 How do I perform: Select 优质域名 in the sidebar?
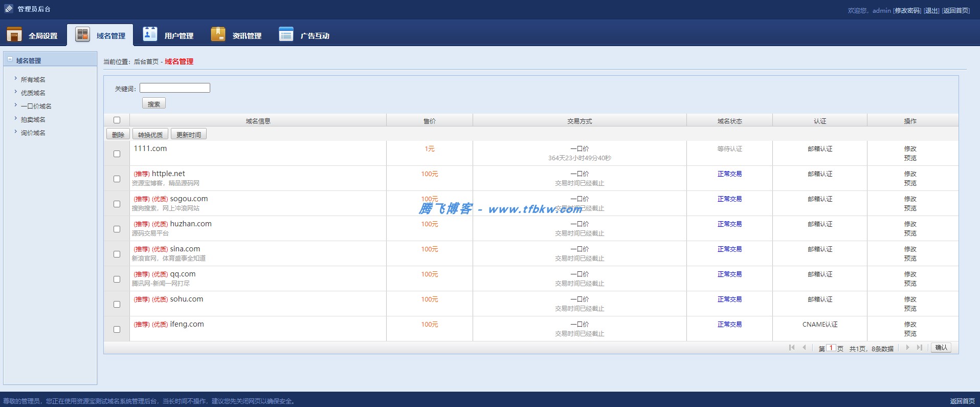point(33,93)
